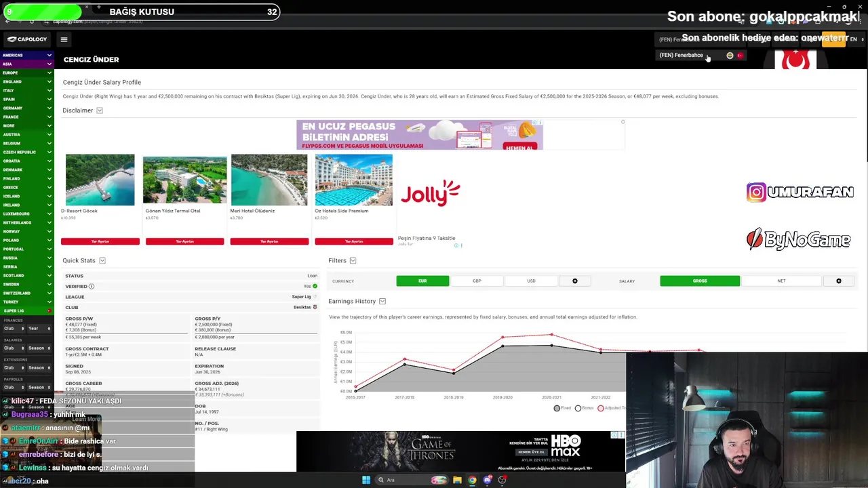The width and height of the screenshot is (868, 488).
Task: Click the Pegasus banner ad
Action: click(x=420, y=135)
